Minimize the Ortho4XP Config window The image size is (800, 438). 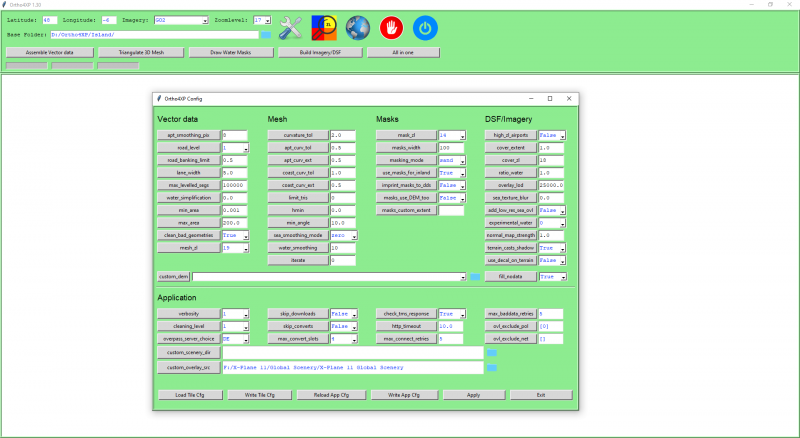(x=531, y=99)
